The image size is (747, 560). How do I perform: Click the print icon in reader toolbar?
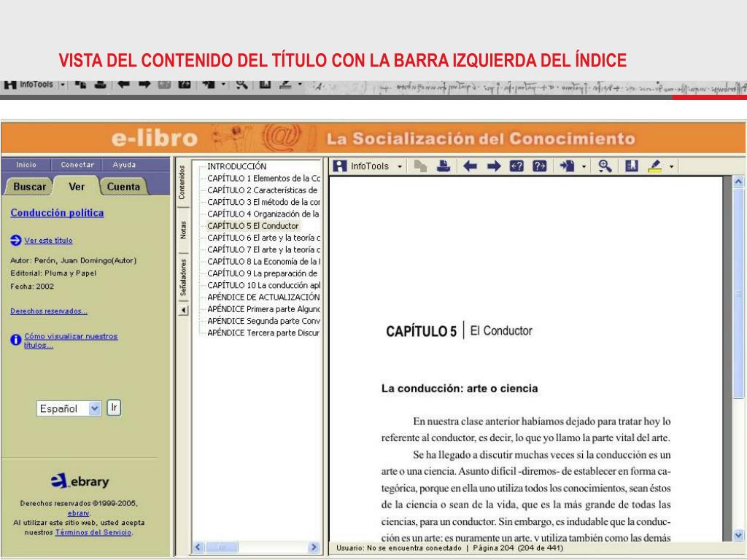443,166
